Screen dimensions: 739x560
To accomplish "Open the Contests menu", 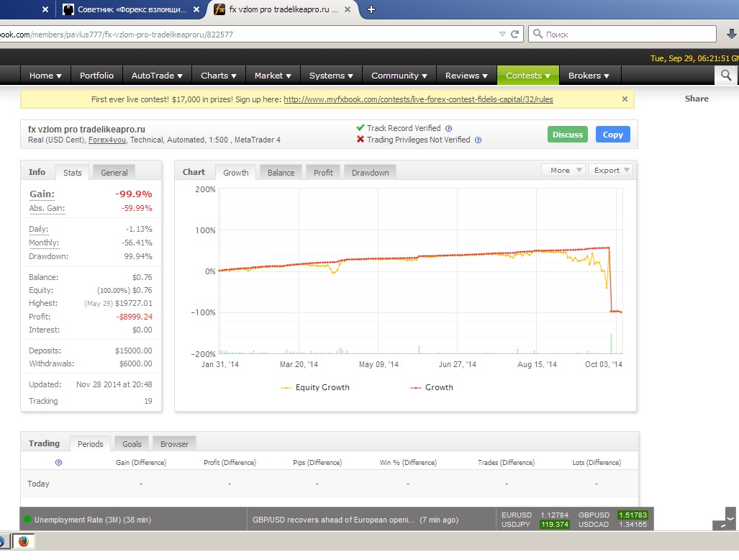I will (528, 76).
